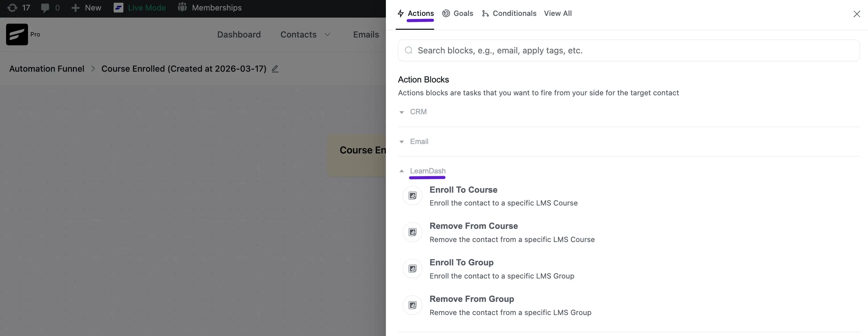Click the Live Mode label

tap(147, 8)
